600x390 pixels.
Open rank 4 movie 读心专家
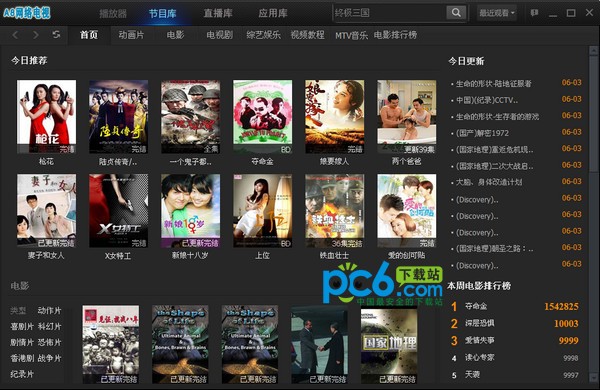pyautogui.click(x=479, y=357)
